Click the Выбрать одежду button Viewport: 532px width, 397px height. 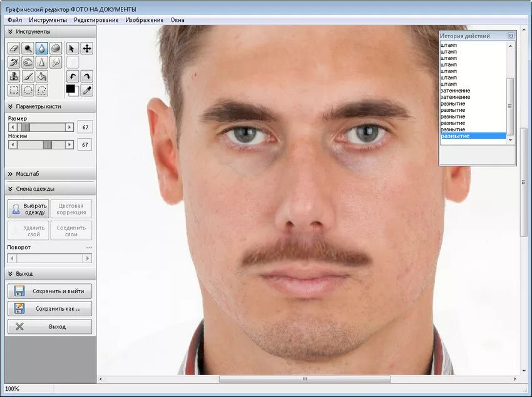pyautogui.click(x=29, y=209)
